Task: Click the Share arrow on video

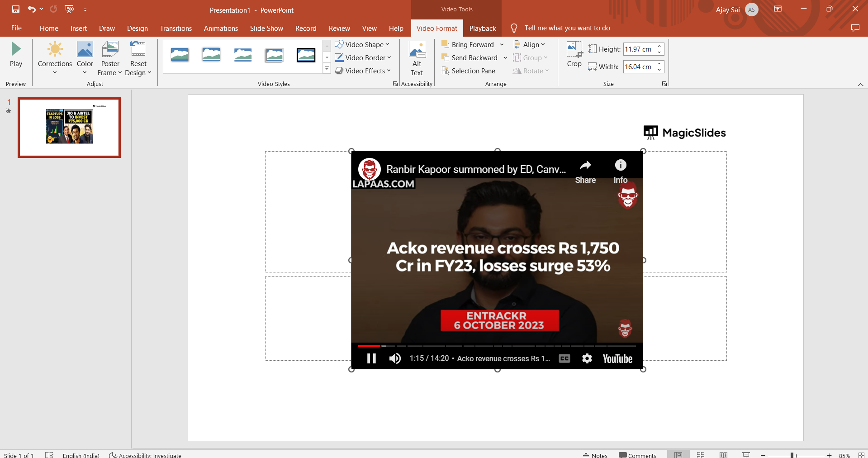Action: (x=585, y=166)
